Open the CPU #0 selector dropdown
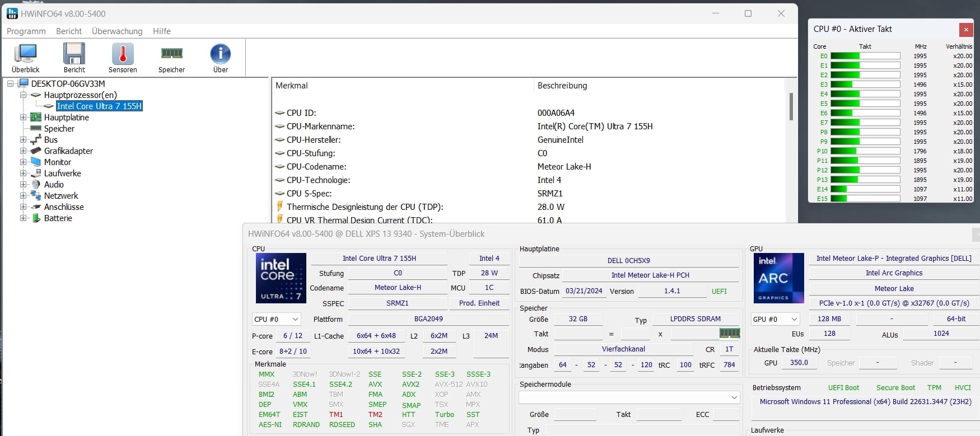 (277, 319)
